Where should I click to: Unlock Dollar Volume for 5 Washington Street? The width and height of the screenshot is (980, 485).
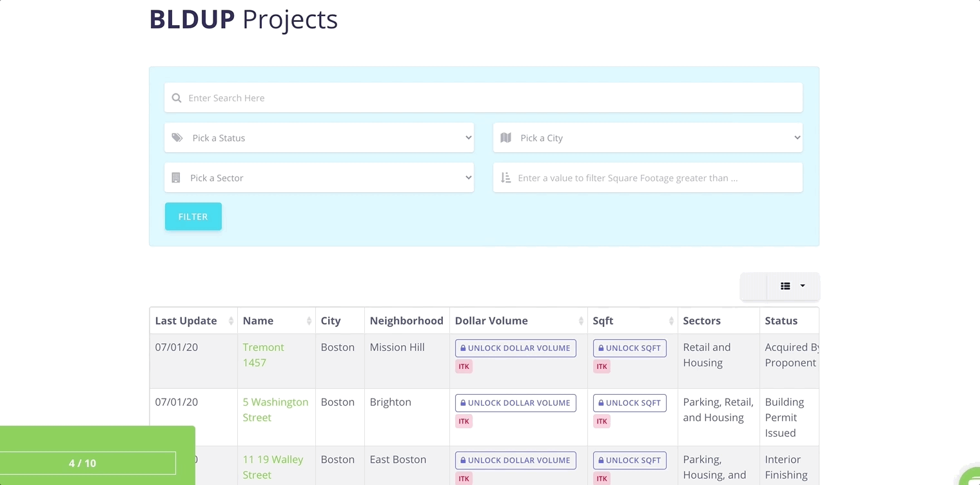tap(516, 402)
